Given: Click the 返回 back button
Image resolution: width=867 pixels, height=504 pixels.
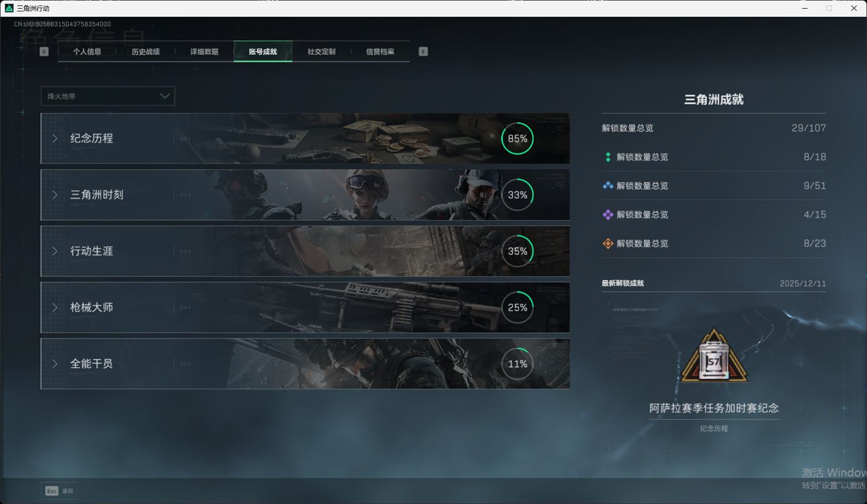Looking at the screenshot, I should (x=68, y=491).
